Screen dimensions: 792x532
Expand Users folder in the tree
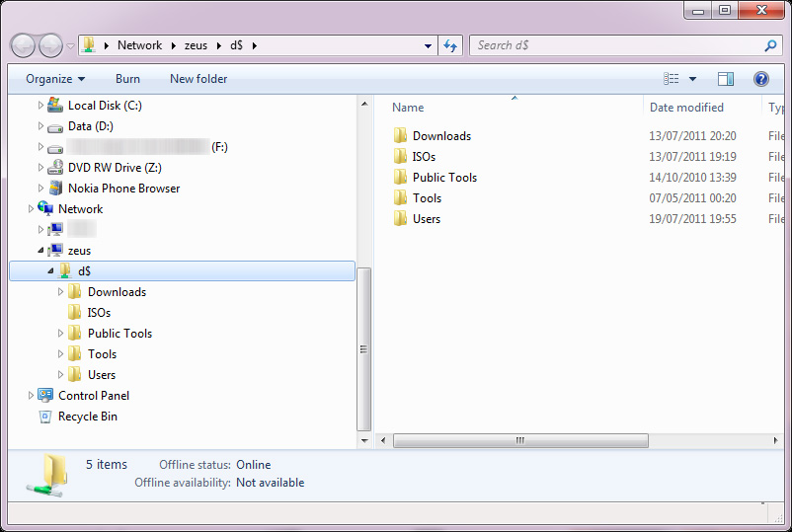click(x=60, y=374)
